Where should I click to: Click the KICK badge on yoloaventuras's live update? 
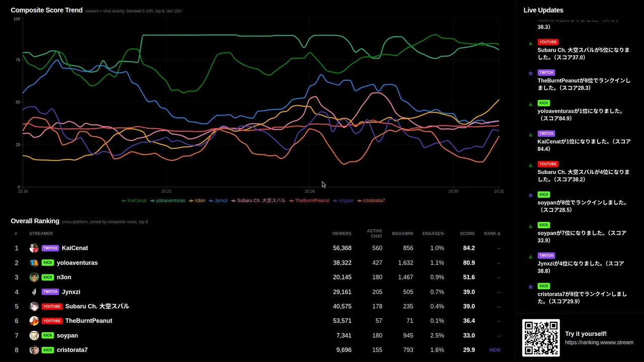pos(544,103)
